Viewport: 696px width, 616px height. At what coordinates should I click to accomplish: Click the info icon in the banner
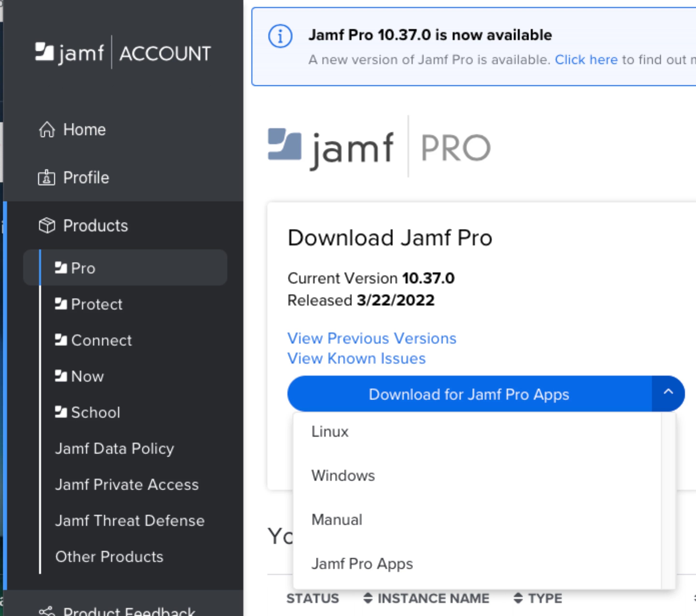tap(280, 36)
